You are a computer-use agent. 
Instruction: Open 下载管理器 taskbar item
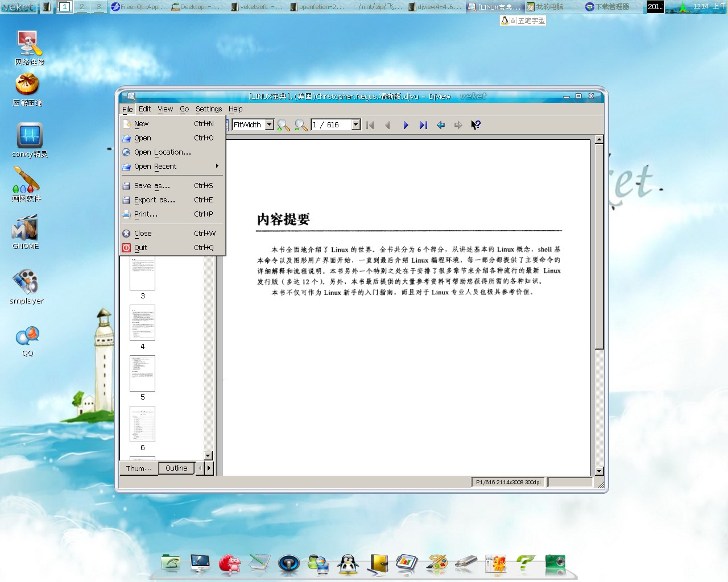(x=611, y=7)
